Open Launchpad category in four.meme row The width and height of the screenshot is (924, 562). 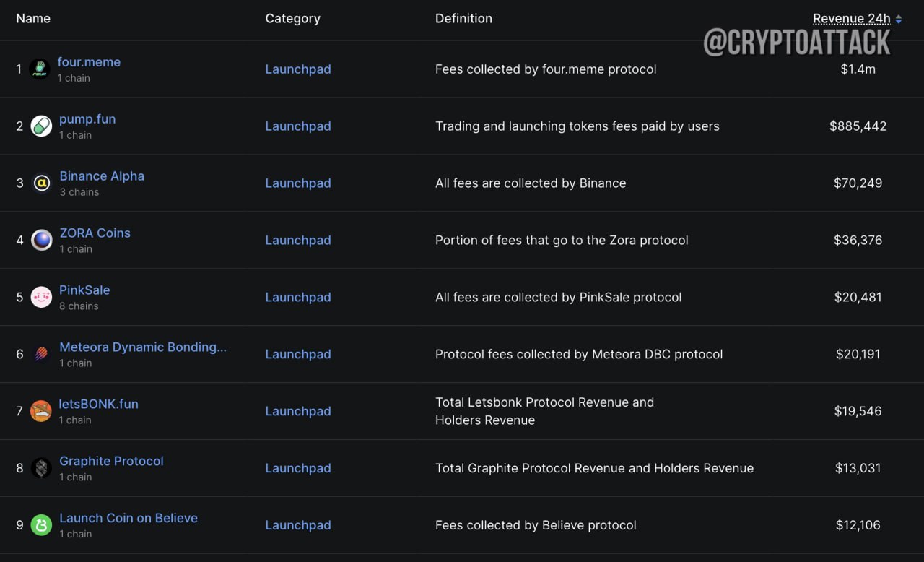[298, 69]
